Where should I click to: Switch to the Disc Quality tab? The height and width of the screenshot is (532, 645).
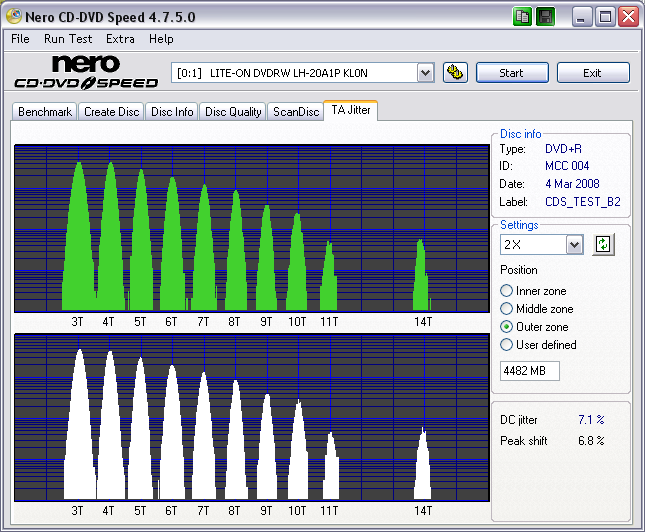(233, 112)
